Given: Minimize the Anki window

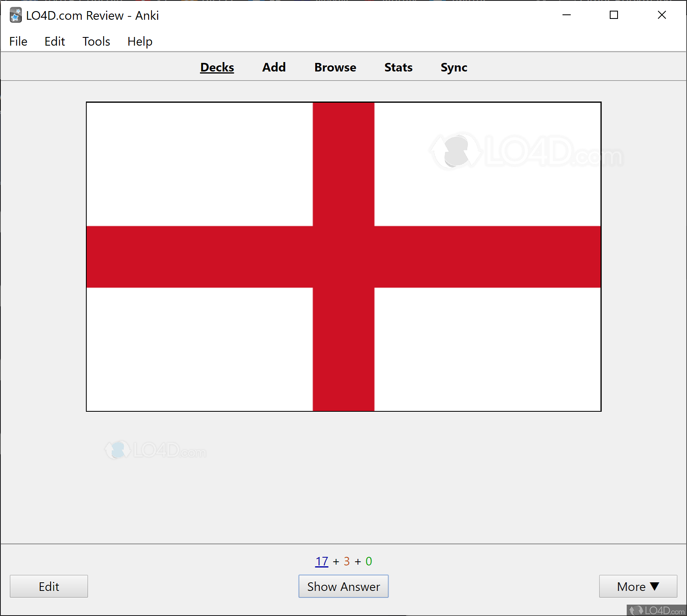Looking at the screenshot, I should [567, 15].
